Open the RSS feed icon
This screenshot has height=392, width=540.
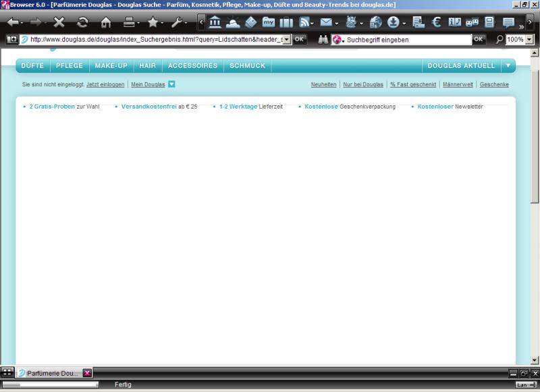point(304,22)
